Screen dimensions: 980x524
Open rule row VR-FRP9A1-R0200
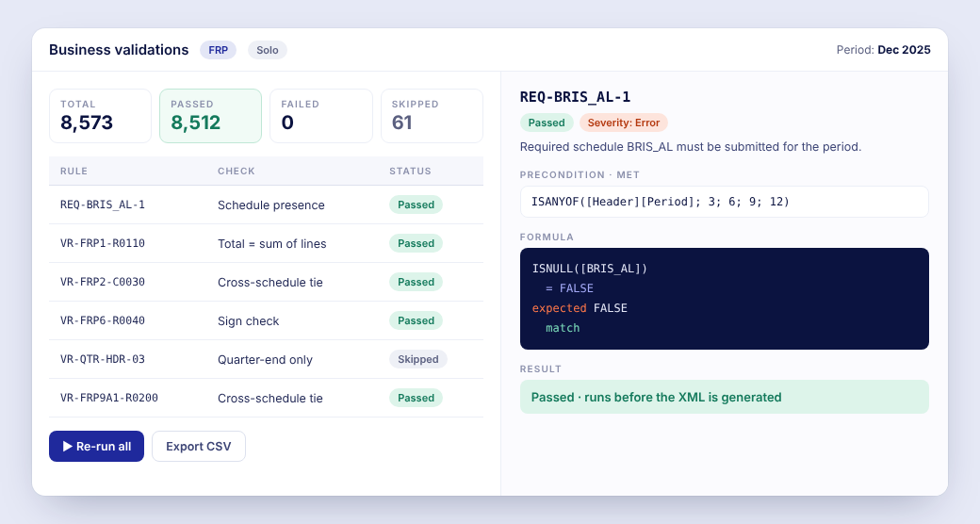tap(267, 399)
